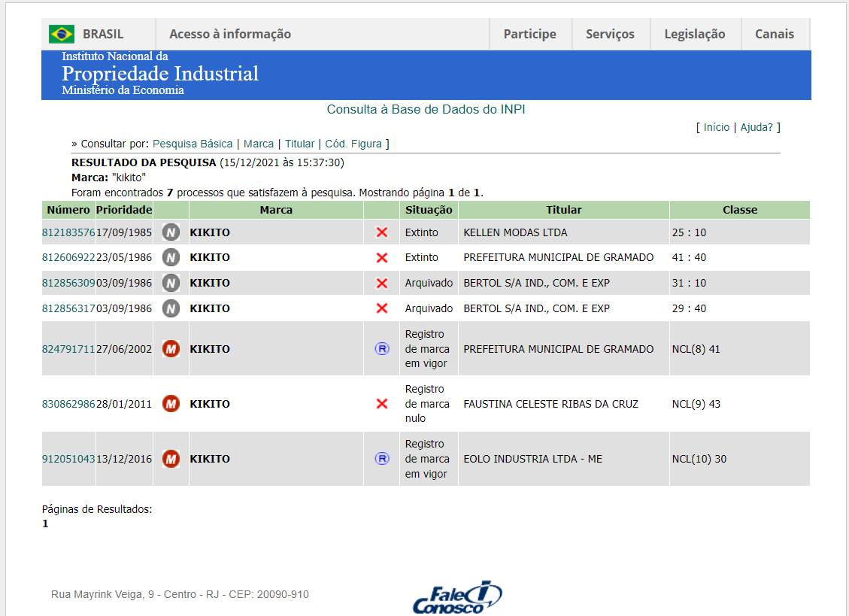Click the Classe column header
This screenshot has width=849, height=616.
[740, 210]
